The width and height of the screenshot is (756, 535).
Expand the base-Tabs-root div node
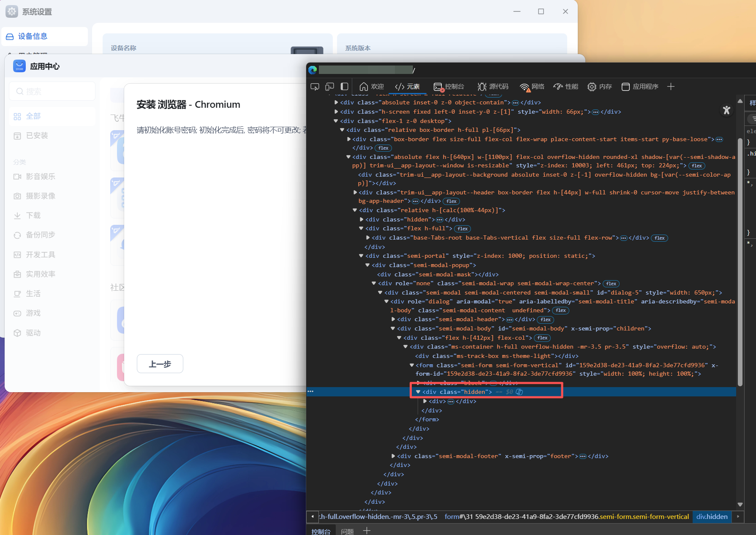tap(368, 237)
